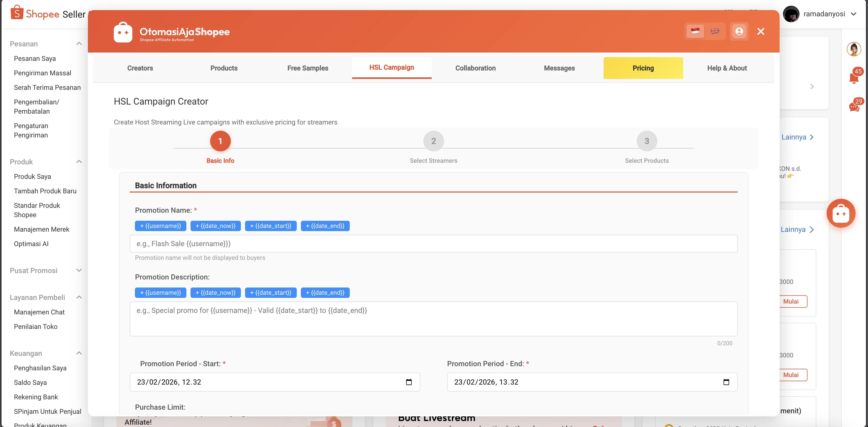Viewport: 868px width, 427px height.
Task: Focus the Promotion Name input field
Action: [433, 244]
